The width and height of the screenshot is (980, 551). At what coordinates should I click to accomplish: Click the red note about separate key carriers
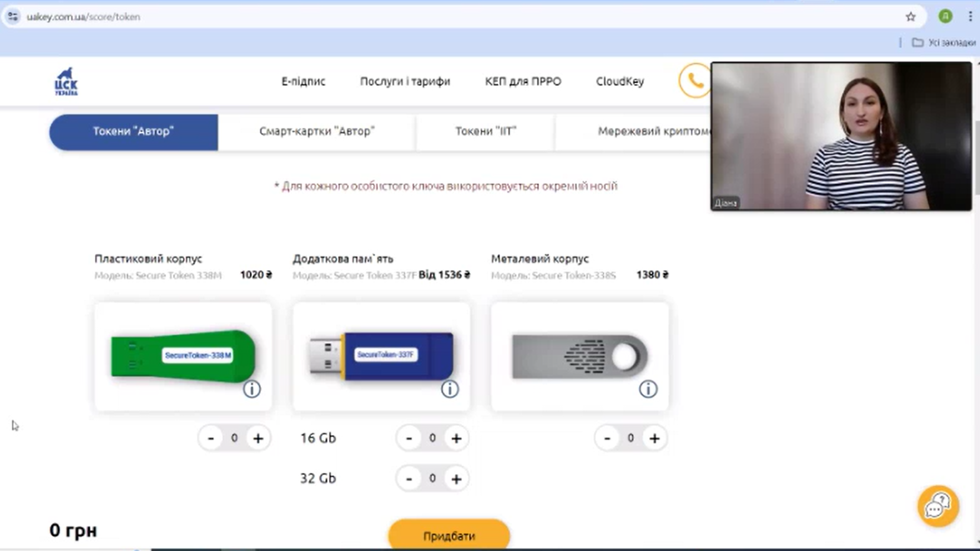446,186
